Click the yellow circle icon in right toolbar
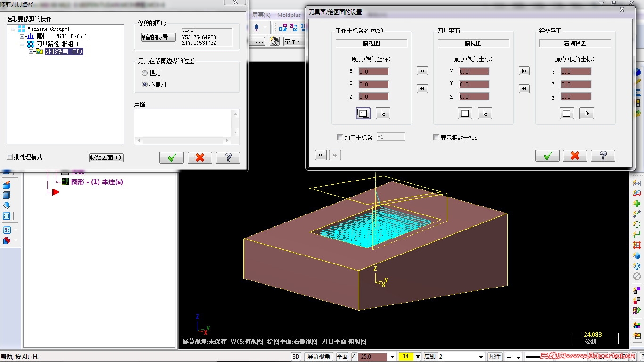644x362 pixels. click(637, 224)
